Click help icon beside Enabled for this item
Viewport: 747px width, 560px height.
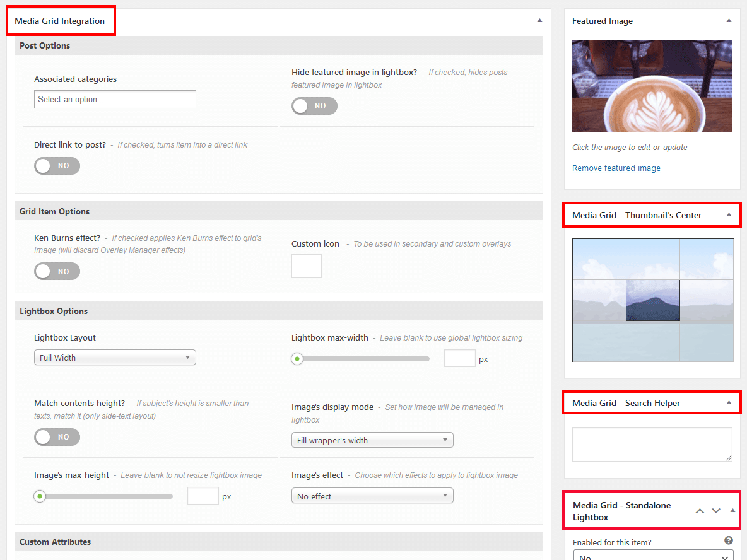[729, 540]
